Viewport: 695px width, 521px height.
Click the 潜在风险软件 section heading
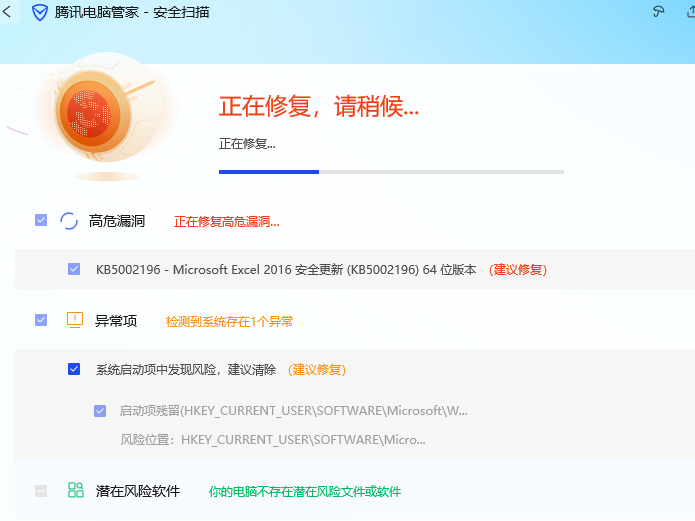click(138, 491)
